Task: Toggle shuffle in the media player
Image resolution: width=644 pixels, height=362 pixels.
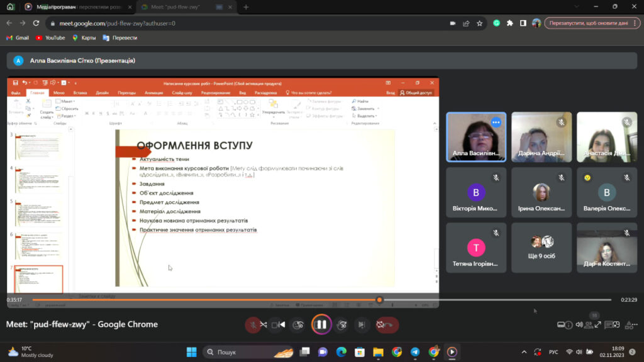Action: (x=264, y=325)
